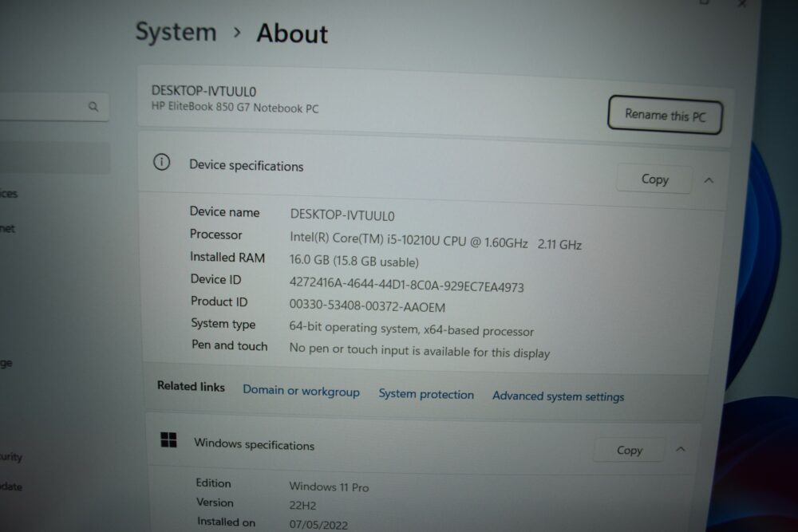Click the Edition label
The width and height of the screenshot is (798, 532).
point(213,483)
